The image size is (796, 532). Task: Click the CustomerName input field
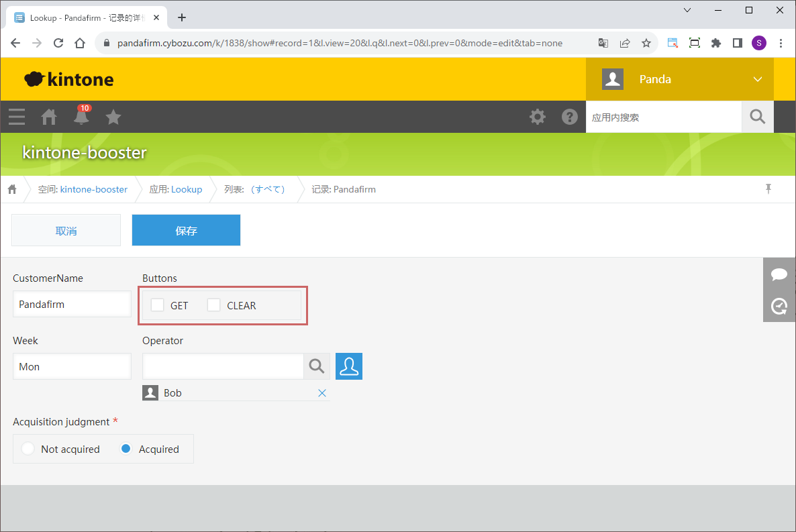coord(72,304)
